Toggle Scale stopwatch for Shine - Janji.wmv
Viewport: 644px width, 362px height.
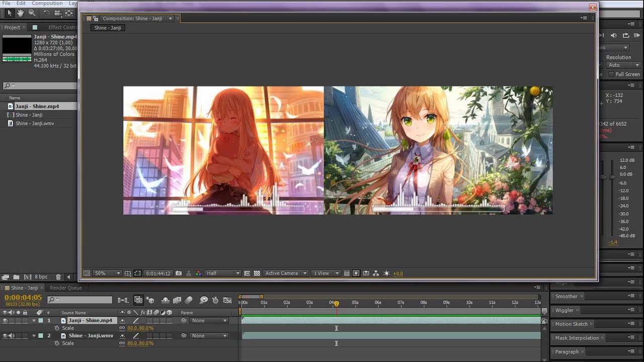(57, 343)
